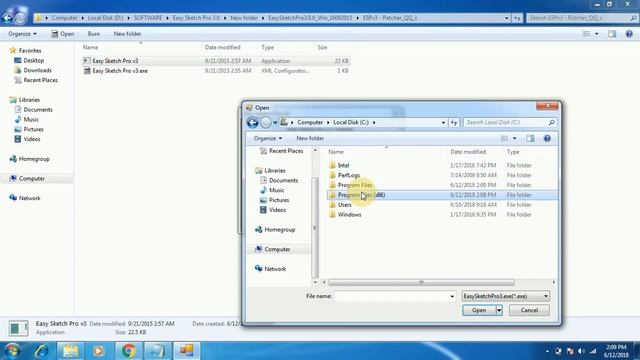The image size is (640, 360).
Task: Select Downloads under Favorites in Explorer
Action: pyautogui.click(x=33, y=70)
